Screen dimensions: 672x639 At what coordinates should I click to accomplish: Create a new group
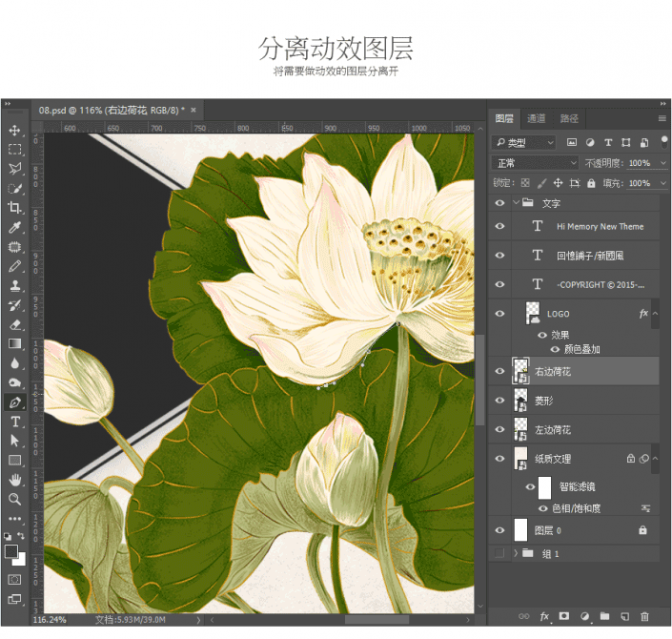click(x=604, y=616)
